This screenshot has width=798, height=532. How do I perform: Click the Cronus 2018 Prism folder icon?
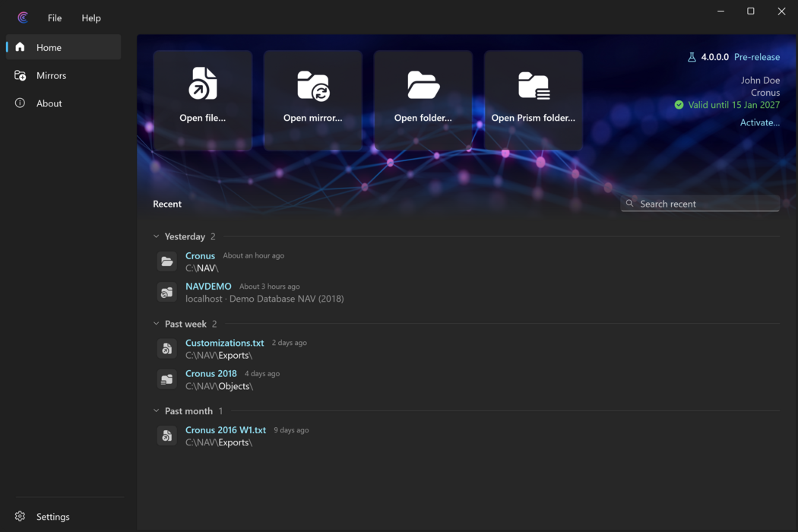coord(167,379)
